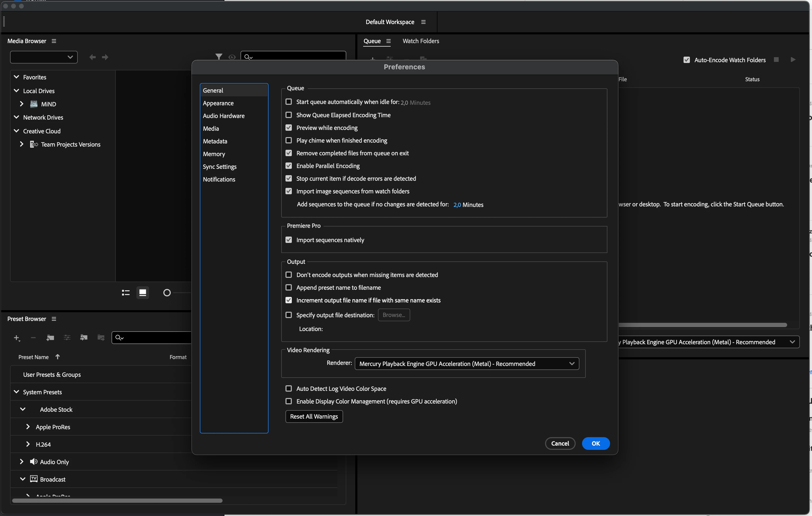The width and height of the screenshot is (812, 516).
Task: Select the Audio Hardware preferences category
Action: coord(224,116)
